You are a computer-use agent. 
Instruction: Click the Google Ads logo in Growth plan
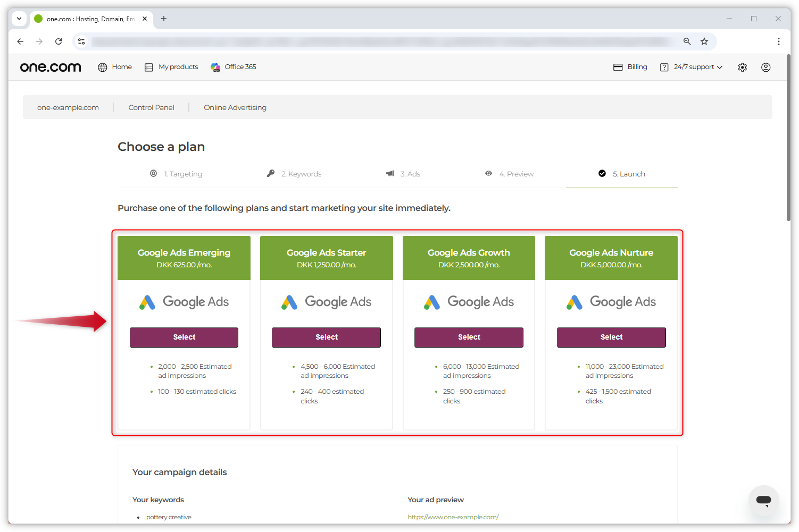coord(469,302)
